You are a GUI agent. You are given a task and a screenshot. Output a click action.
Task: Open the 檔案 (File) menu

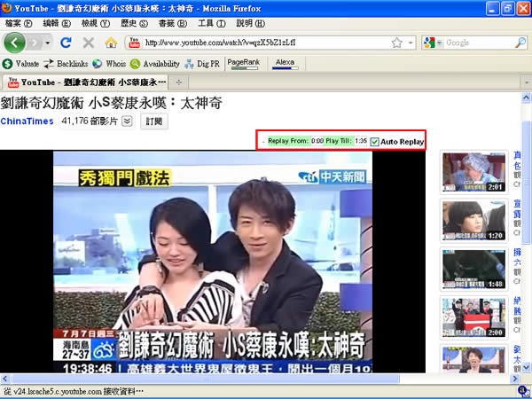pos(19,22)
